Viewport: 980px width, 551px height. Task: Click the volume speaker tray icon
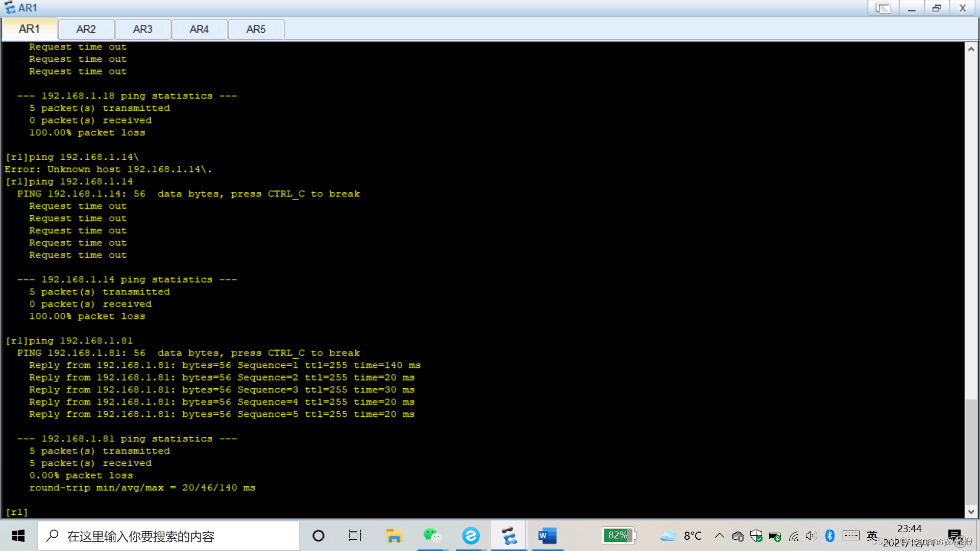tap(811, 536)
